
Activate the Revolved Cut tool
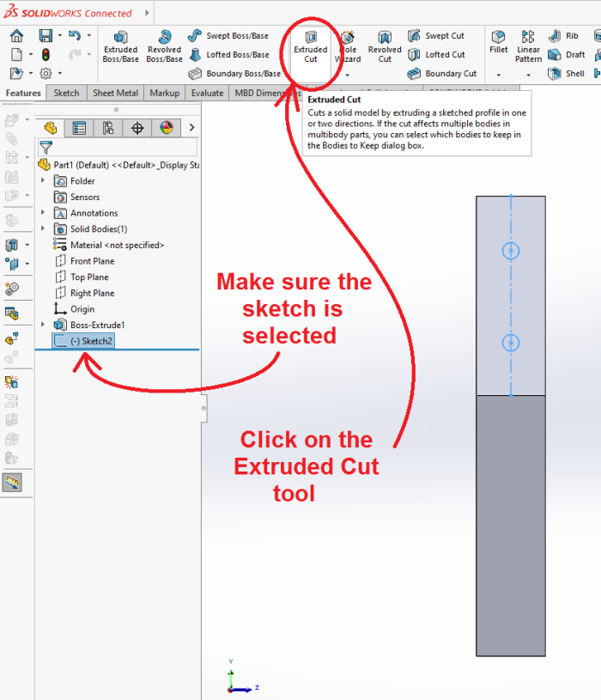click(x=385, y=46)
